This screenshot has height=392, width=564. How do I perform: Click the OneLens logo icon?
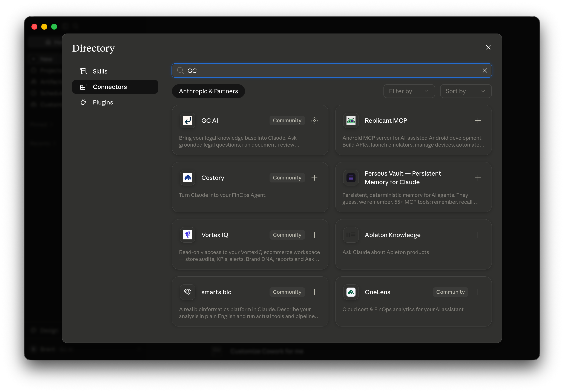[351, 292]
